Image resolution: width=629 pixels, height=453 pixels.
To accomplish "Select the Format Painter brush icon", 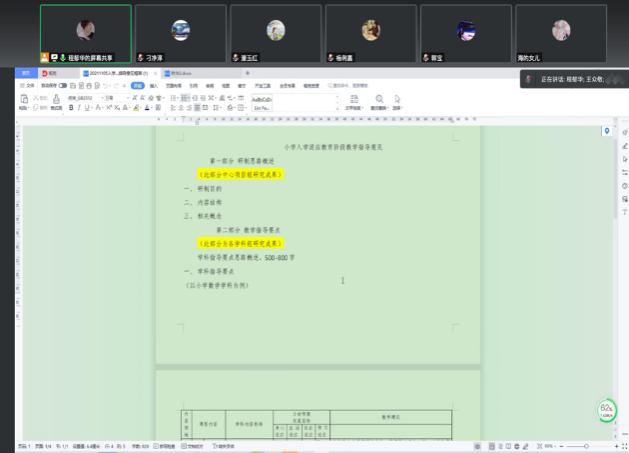I will tap(56, 99).
